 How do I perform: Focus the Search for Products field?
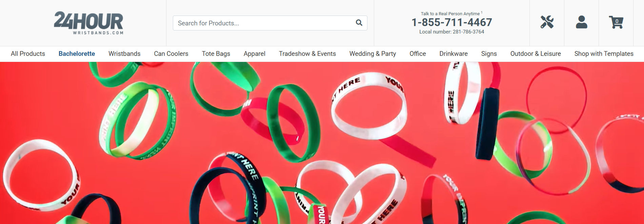tap(270, 23)
